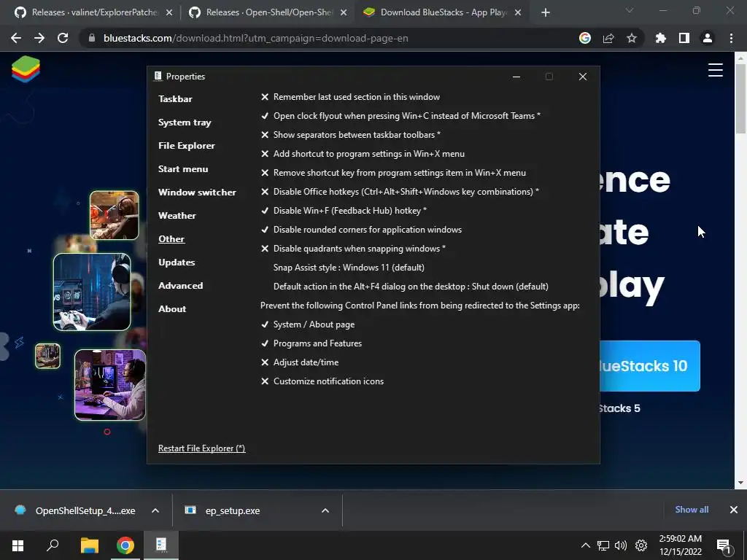Share this page icon
The height and width of the screenshot is (560, 747).
(608, 38)
